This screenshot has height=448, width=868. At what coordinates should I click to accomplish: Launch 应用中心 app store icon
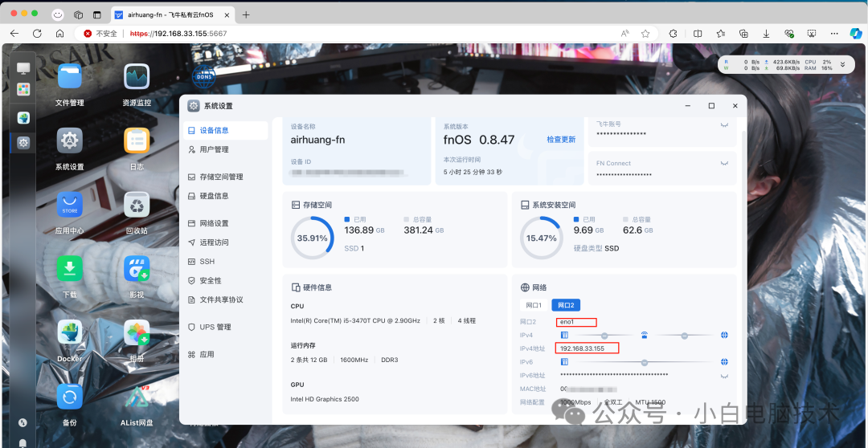coord(70,205)
